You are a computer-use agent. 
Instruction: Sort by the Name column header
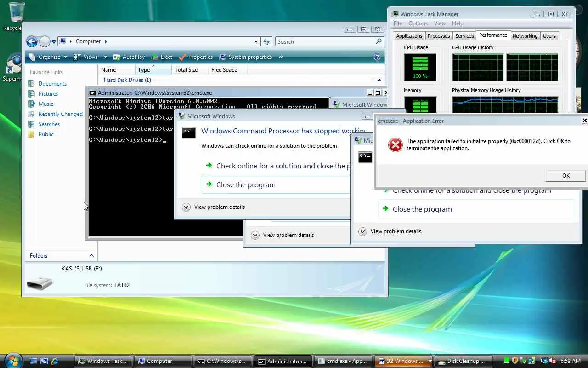[x=117, y=70]
